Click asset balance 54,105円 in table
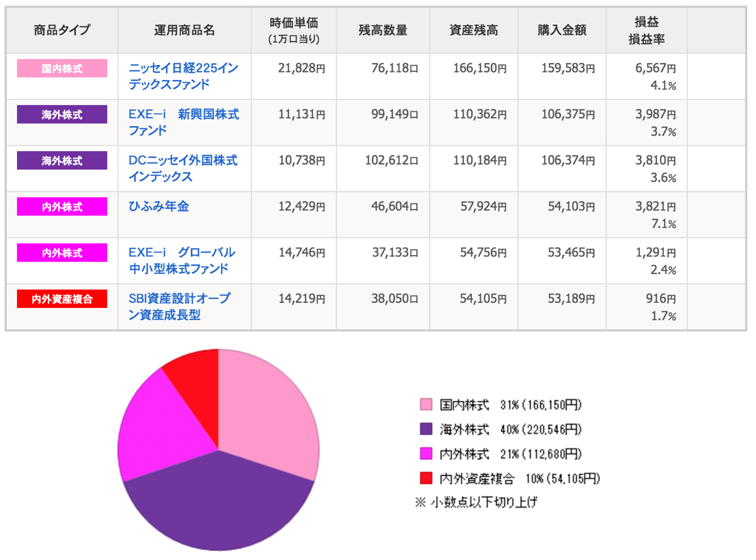This screenshot has width=756, height=560. point(483,299)
